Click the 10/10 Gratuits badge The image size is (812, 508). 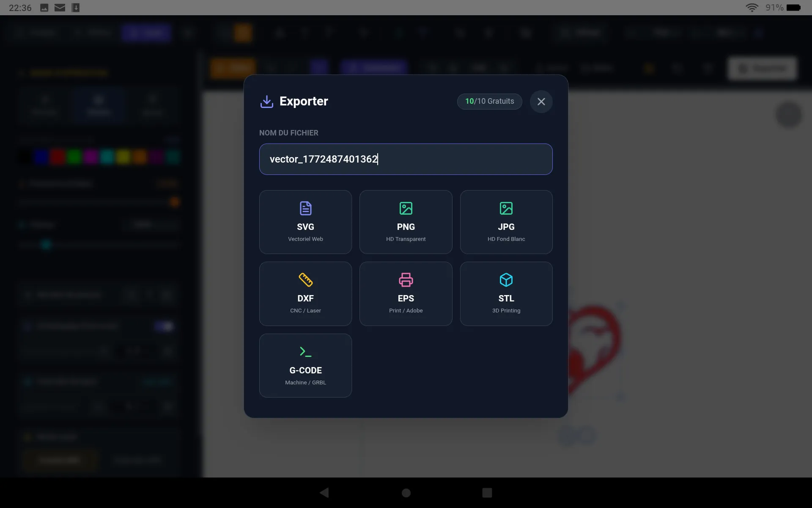coord(489,101)
